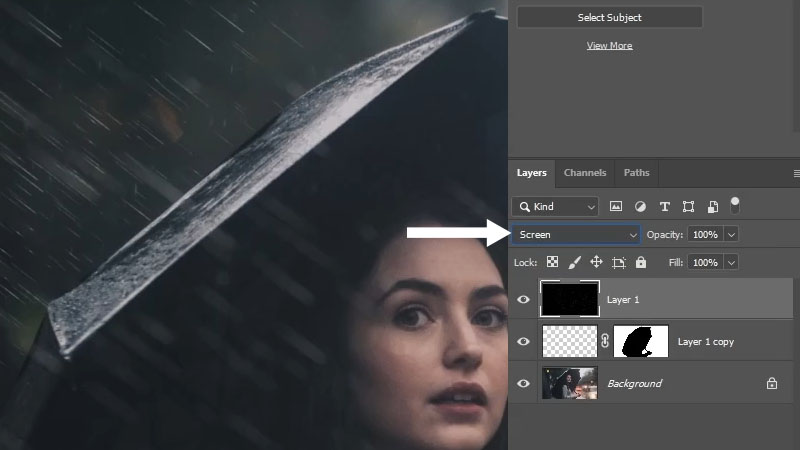
Task: Switch to the Layers tab
Action: pyautogui.click(x=531, y=173)
